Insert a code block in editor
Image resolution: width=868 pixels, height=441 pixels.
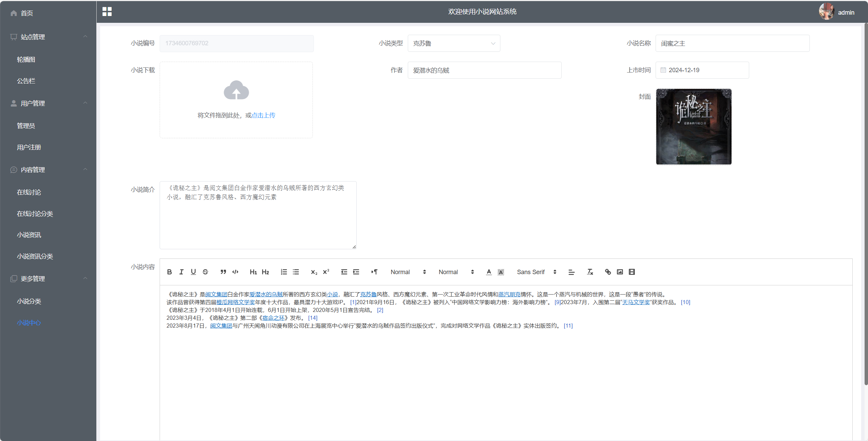[235, 272]
